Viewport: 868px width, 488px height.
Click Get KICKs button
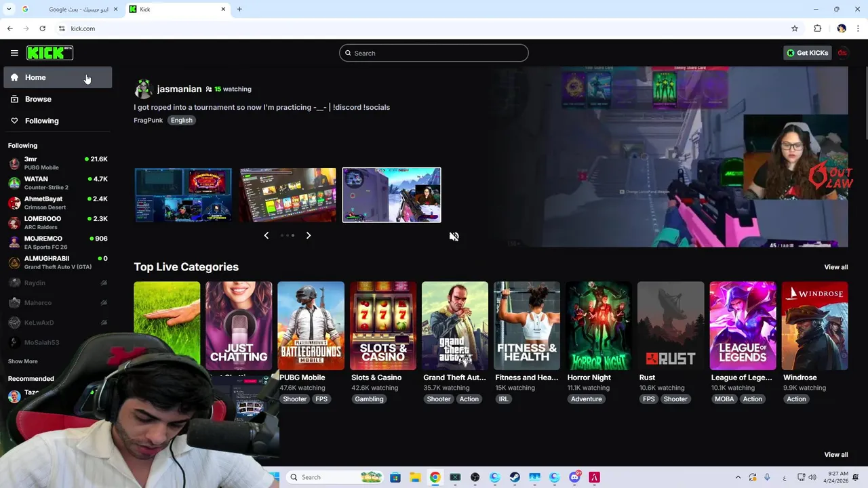point(807,53)
